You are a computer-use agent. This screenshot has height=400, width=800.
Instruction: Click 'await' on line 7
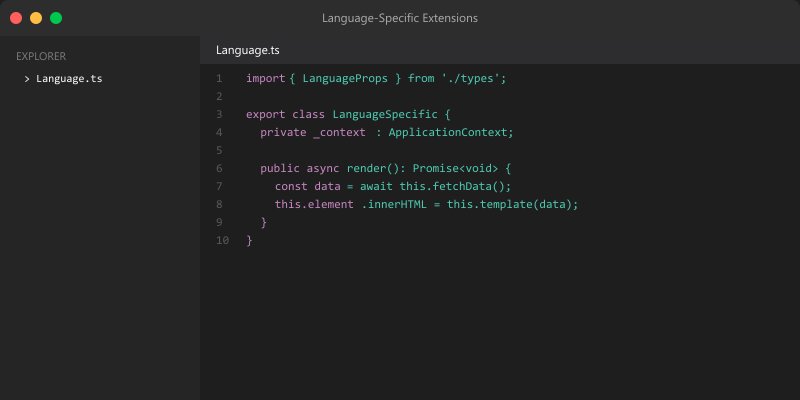tap(377, 186)
